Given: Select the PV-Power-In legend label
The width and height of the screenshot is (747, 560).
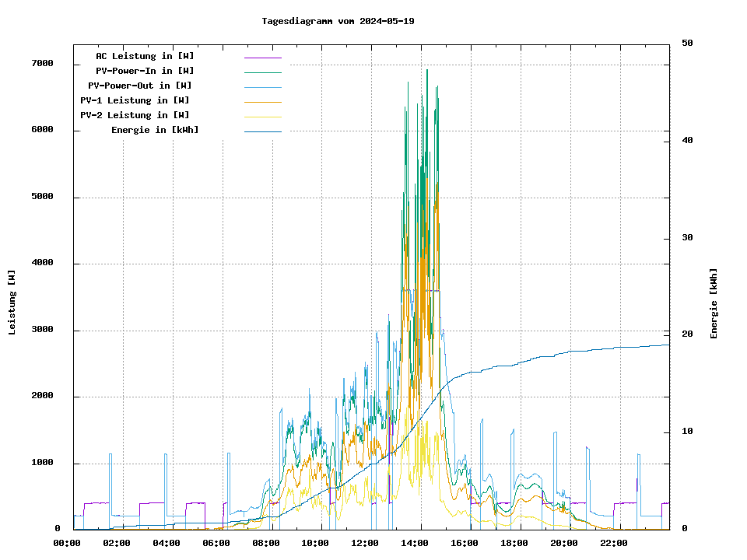Looking at the screenshot, I should (x=150, y=71).
